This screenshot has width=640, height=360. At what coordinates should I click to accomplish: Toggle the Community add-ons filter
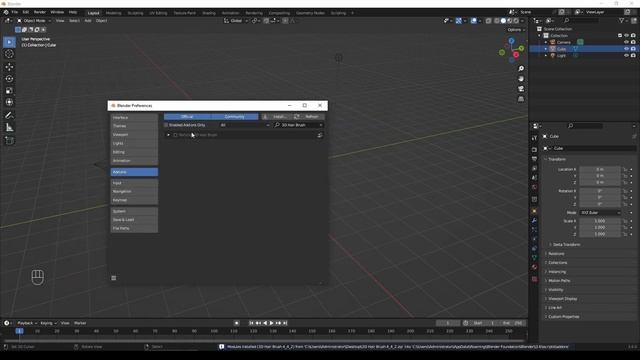pyautogui.click(x=235, y=117)
